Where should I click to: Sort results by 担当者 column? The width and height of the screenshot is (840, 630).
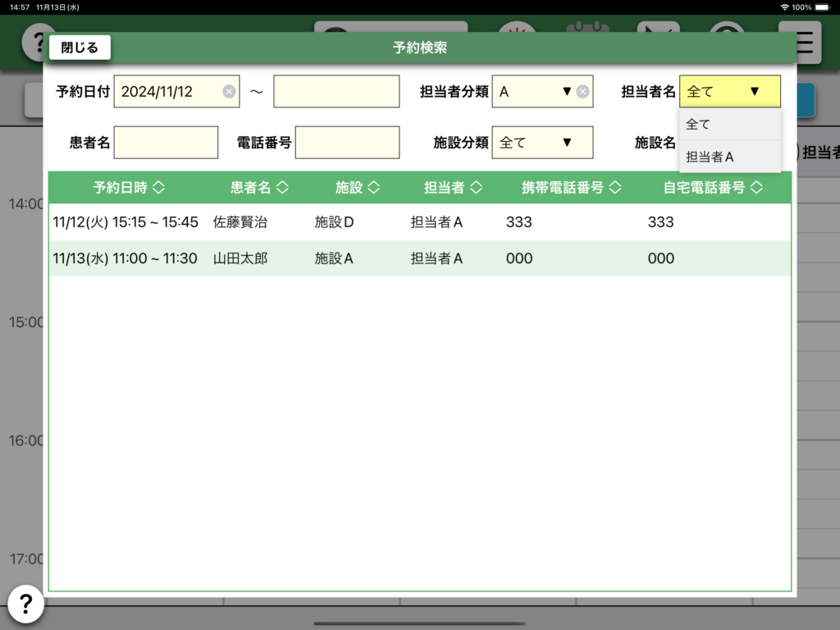click(453, 188)
